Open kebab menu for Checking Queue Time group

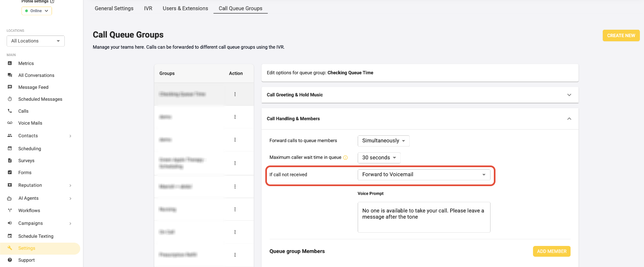click(235, 94)
